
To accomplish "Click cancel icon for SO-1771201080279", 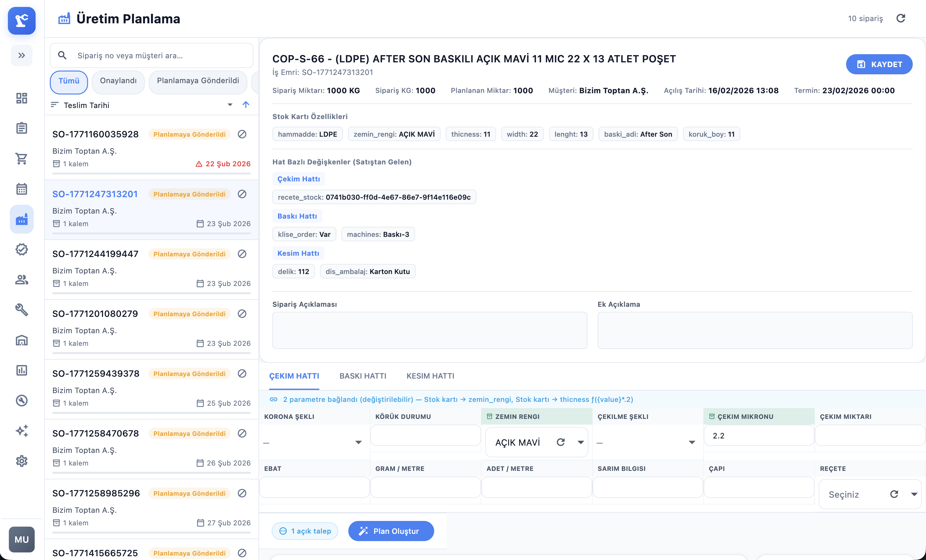I will point(242,314).
